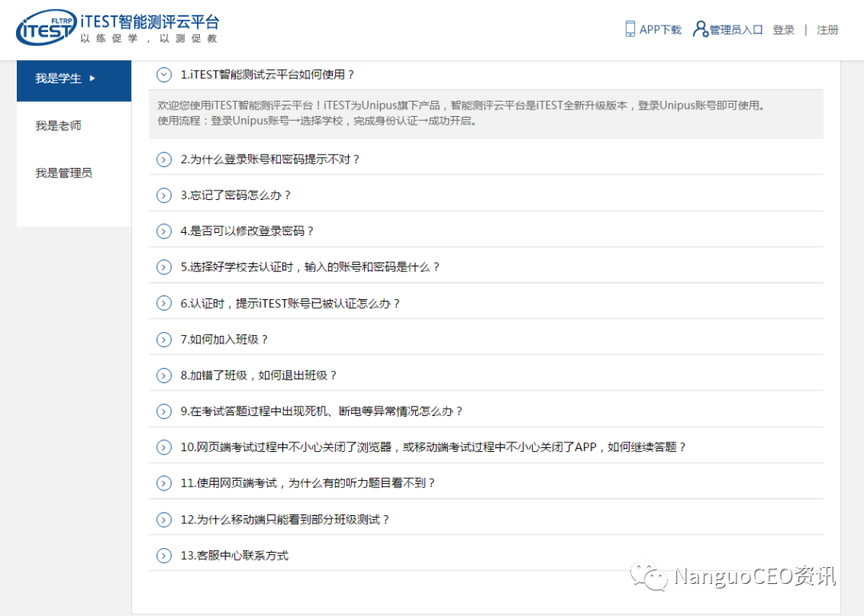Open the APP下载 link
This screenshot has height=616, width=864.
click(660, 30)
